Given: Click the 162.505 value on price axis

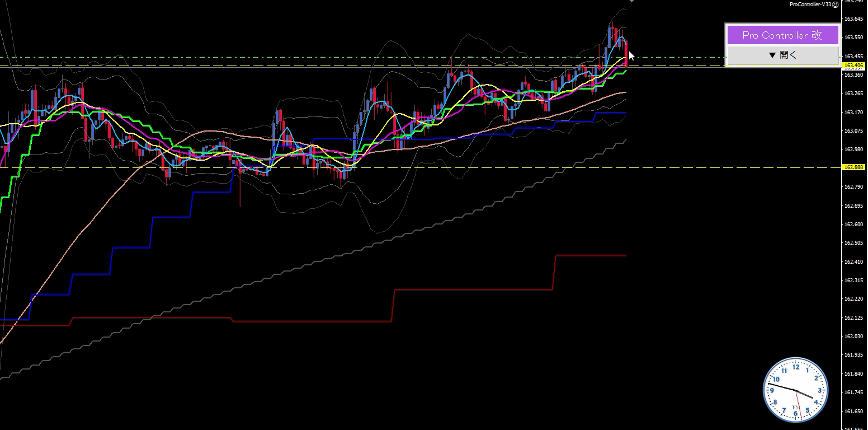Looking at the screenshot, I should click(853, 243).
